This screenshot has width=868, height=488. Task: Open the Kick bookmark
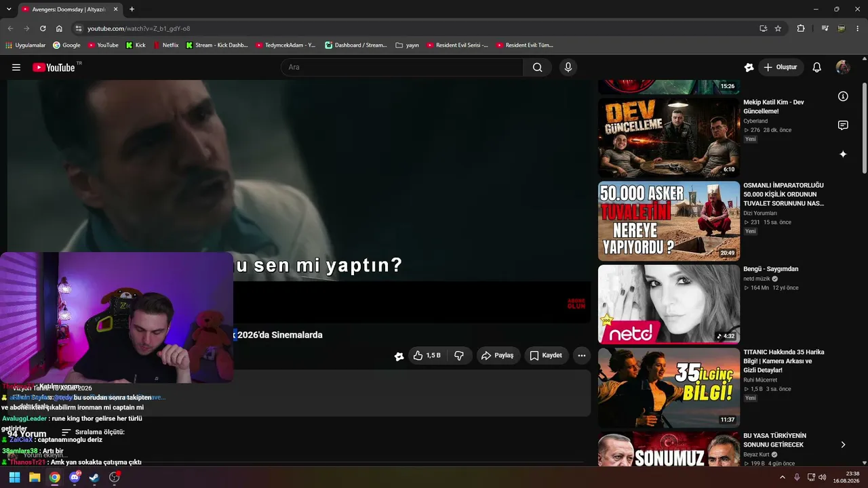coord(136,45)
